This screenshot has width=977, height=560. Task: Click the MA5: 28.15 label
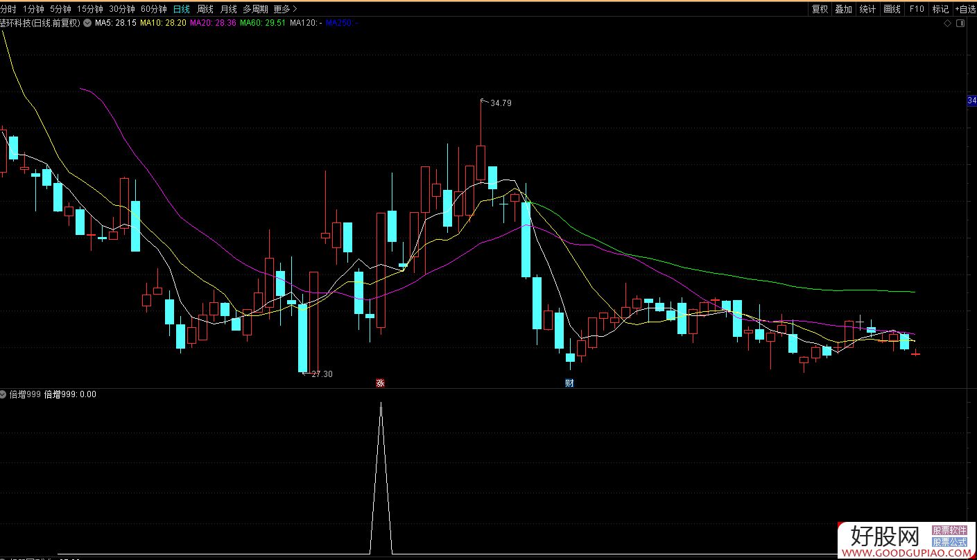[x=115, y=23]
